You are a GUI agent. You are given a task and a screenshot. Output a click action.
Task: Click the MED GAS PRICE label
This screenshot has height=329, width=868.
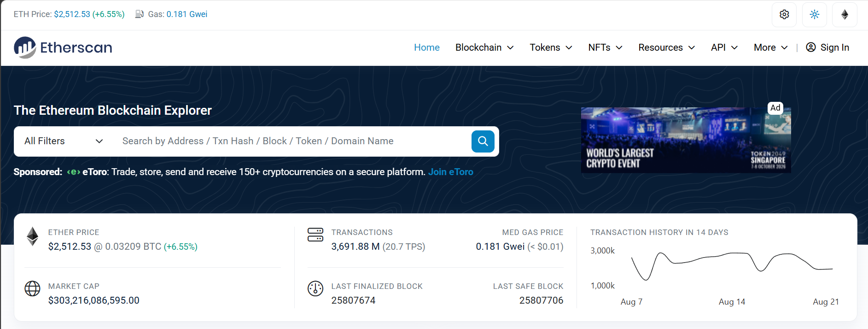point(533,232)
